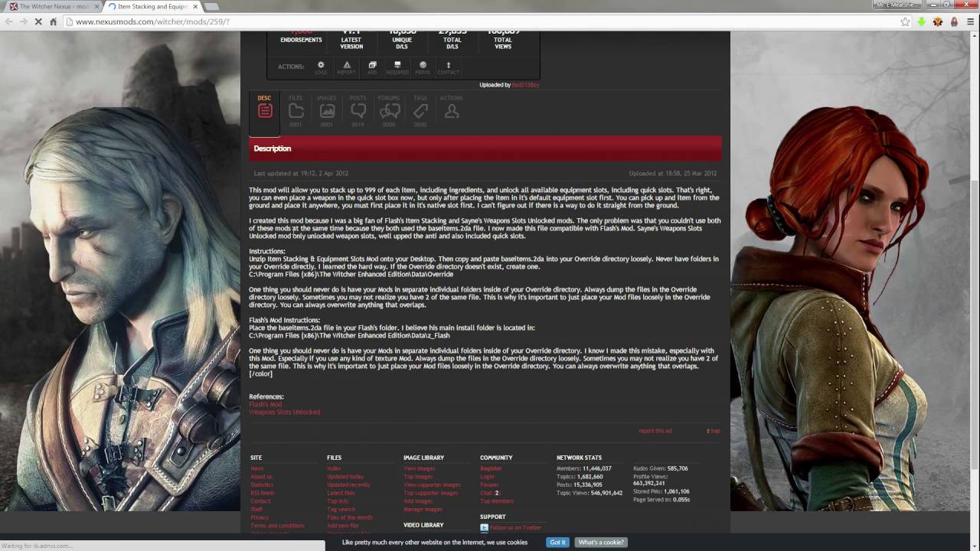Open the Top lists footer link
This screenshot has height=551, width=980.
(x=338, y=501)
